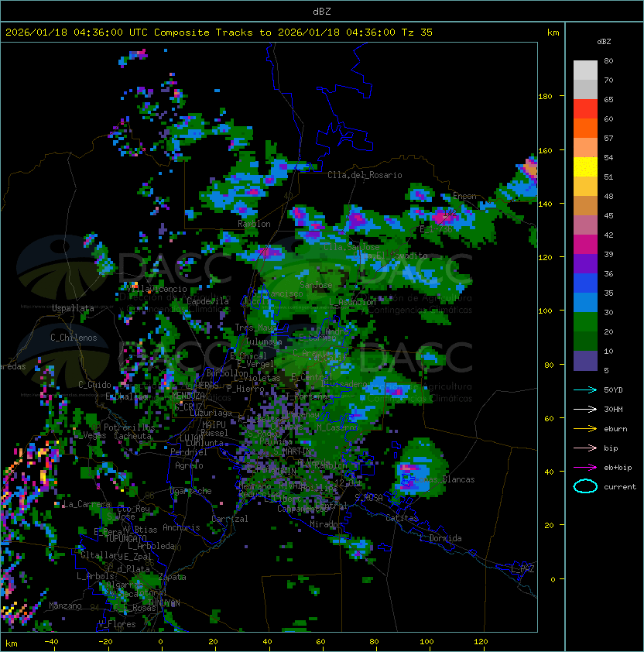Click the 'Carrizal' place label
The width and height of the screenshot is (644, 652).
[229, 519]
